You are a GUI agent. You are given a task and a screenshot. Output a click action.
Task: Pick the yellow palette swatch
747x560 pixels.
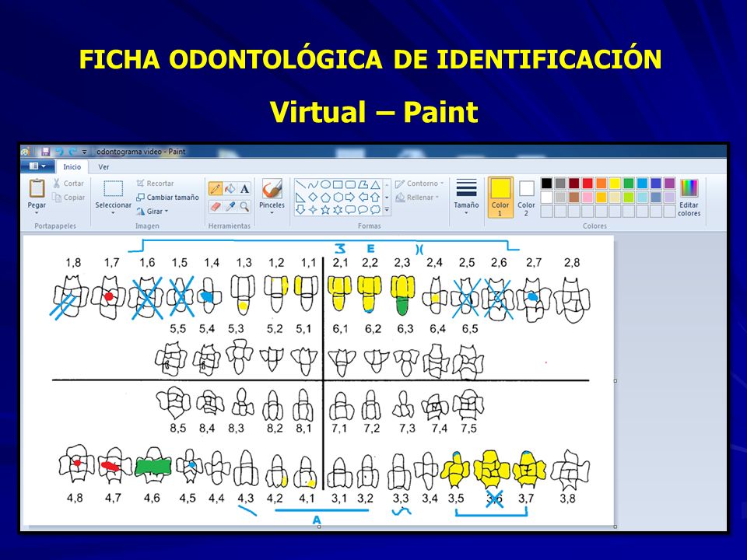point(615,184)
